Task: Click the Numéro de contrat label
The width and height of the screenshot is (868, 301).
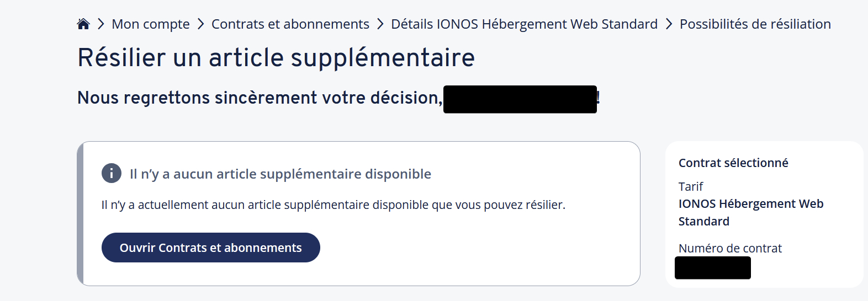Action: coord(730,248)
